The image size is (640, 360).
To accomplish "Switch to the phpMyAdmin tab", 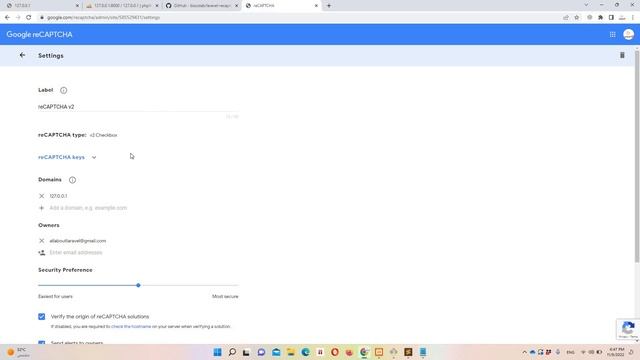I will point(122,6).
